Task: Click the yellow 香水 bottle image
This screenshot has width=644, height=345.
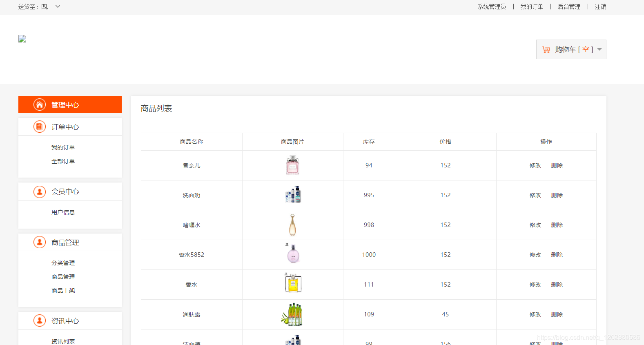Action: point(293,283)
